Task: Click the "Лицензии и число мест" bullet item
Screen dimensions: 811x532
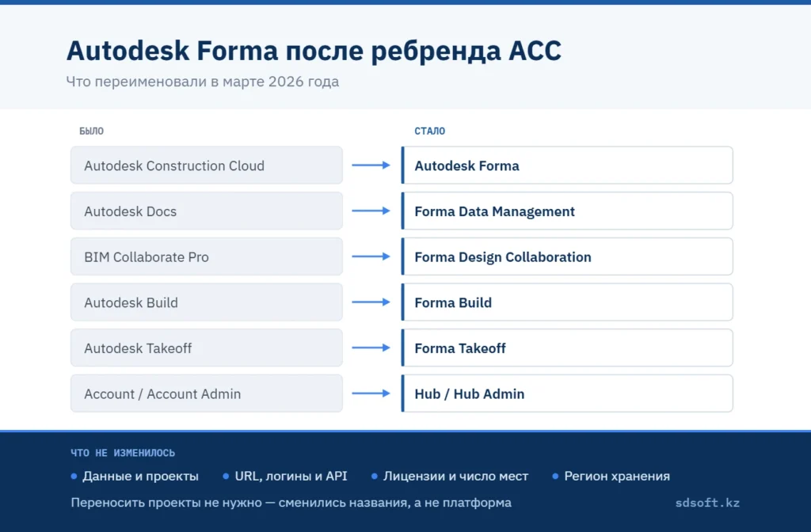Action: 450,476
